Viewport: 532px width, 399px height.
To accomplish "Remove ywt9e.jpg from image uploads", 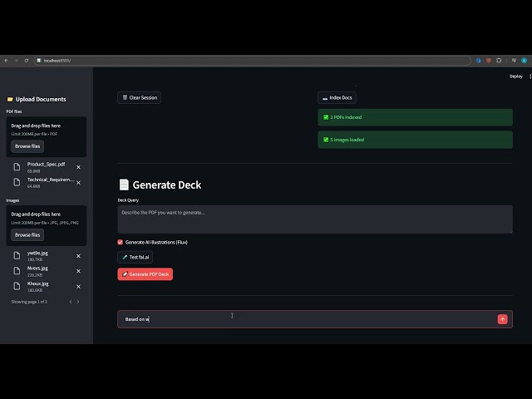I will [78, 256].
